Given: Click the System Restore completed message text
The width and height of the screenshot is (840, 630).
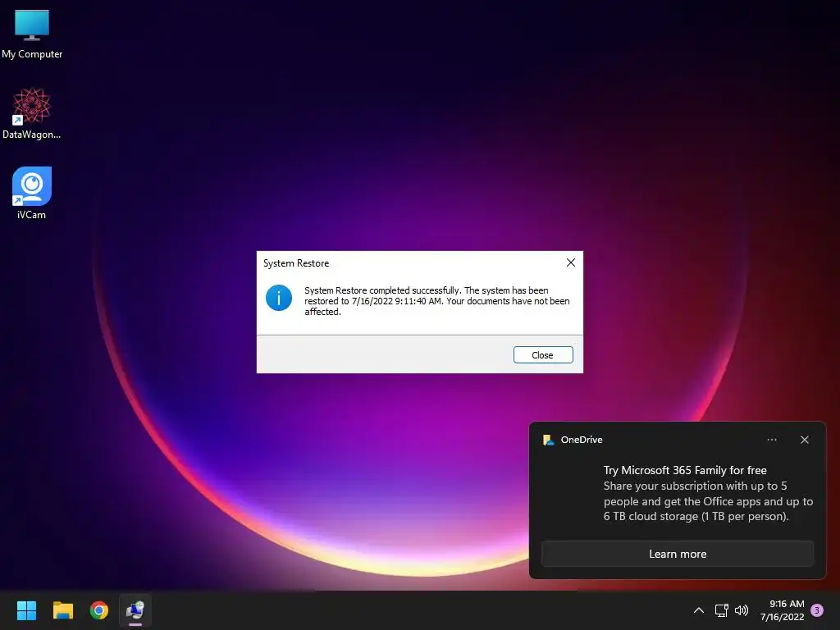Looking at the screenshot, I should click(x=436, y=300).
